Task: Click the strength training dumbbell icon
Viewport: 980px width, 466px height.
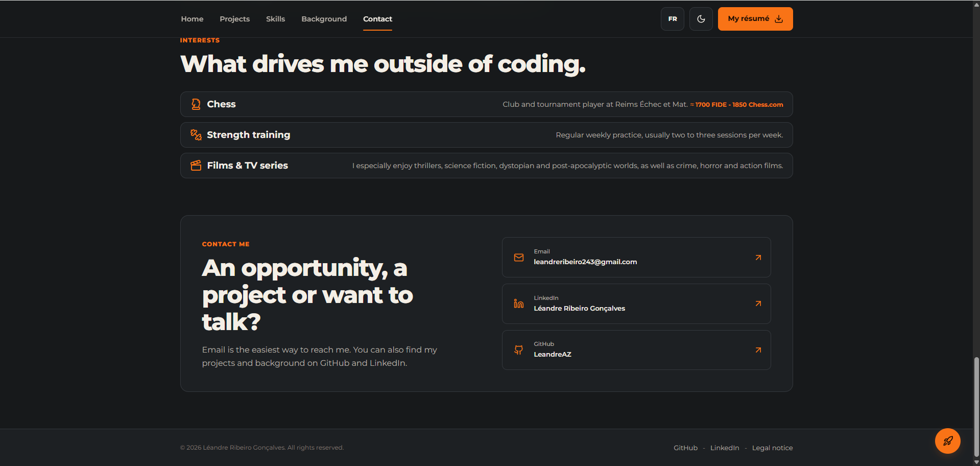Action: 196,135
